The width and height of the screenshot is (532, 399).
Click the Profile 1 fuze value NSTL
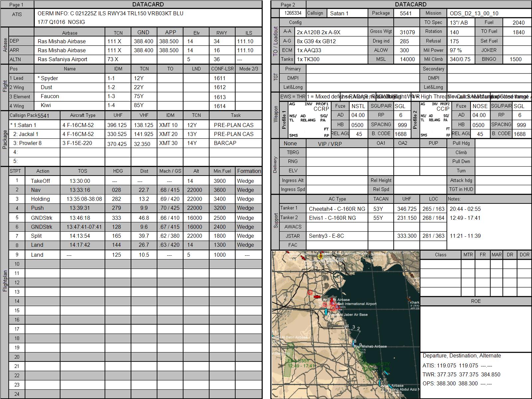358,106
